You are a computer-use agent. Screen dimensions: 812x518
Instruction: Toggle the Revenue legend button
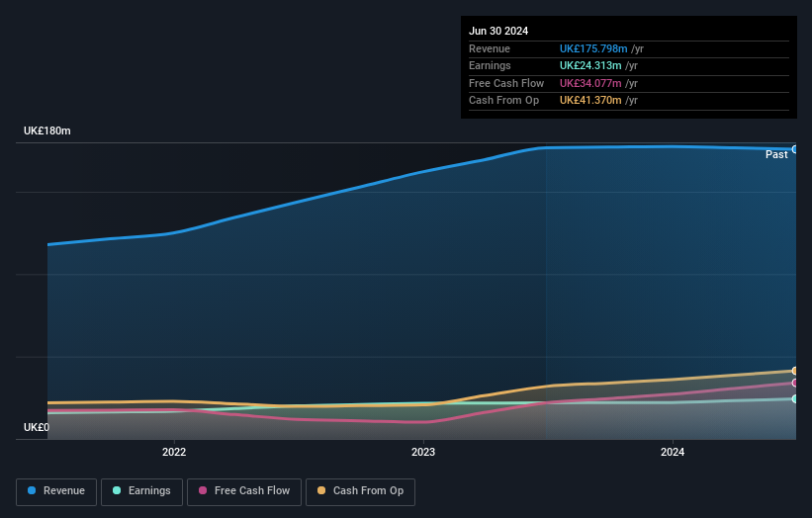56,491
